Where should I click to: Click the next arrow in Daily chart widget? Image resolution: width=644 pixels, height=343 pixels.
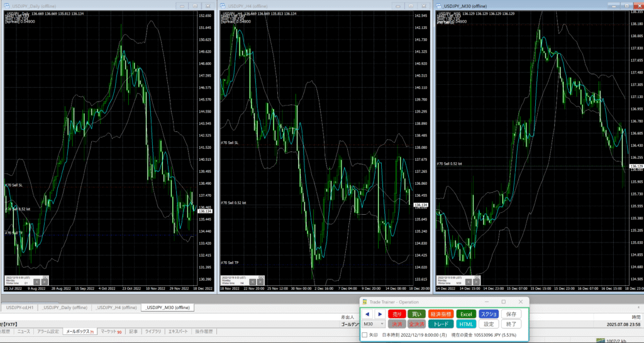coord(45,282)
